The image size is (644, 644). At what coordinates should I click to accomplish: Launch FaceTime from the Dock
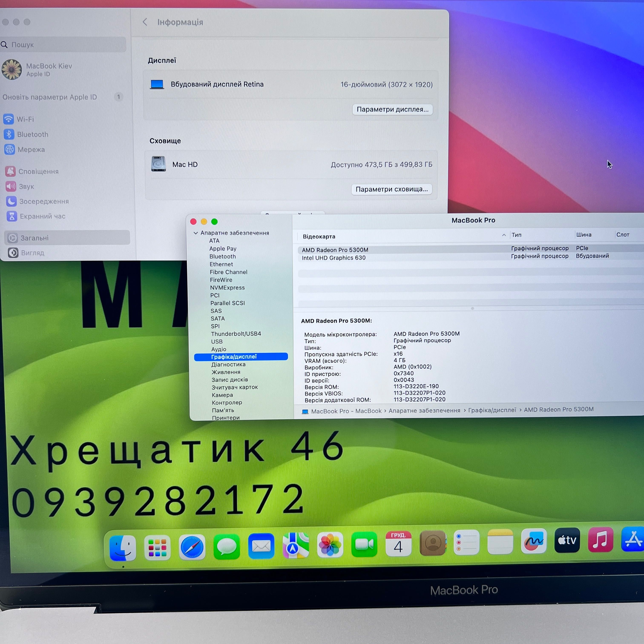364,544
